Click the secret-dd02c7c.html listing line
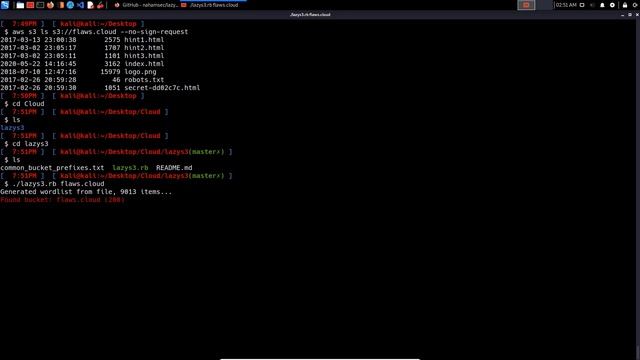640x360 pixels. [100, 88]
